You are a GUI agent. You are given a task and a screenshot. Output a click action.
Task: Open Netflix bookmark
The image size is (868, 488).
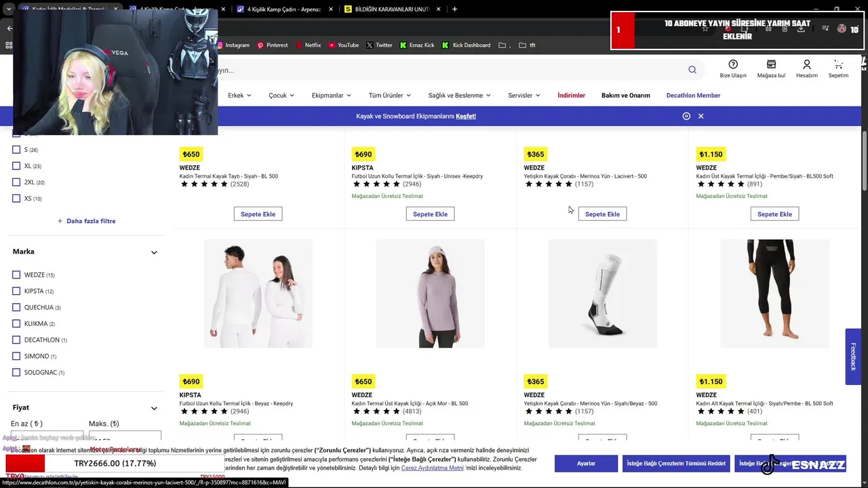click(308, 45)
